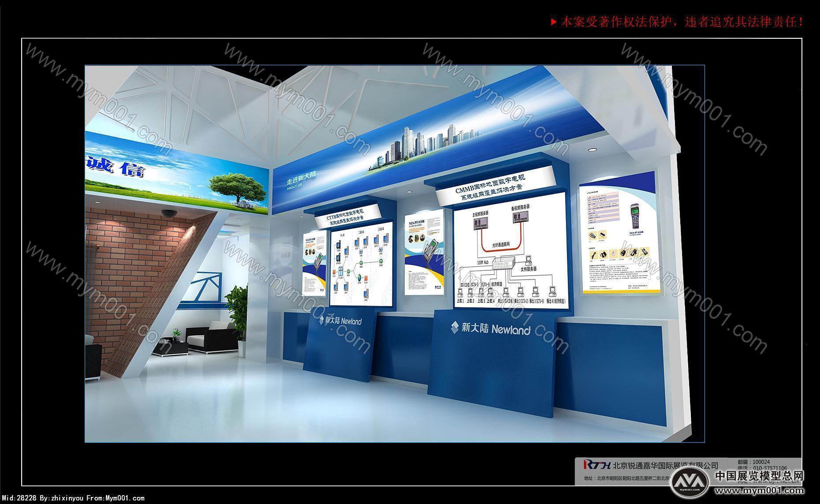The width and height of the screenshot is (820, 504).
Task: Click the dome security camera under banner
Action: pos(169,213)
